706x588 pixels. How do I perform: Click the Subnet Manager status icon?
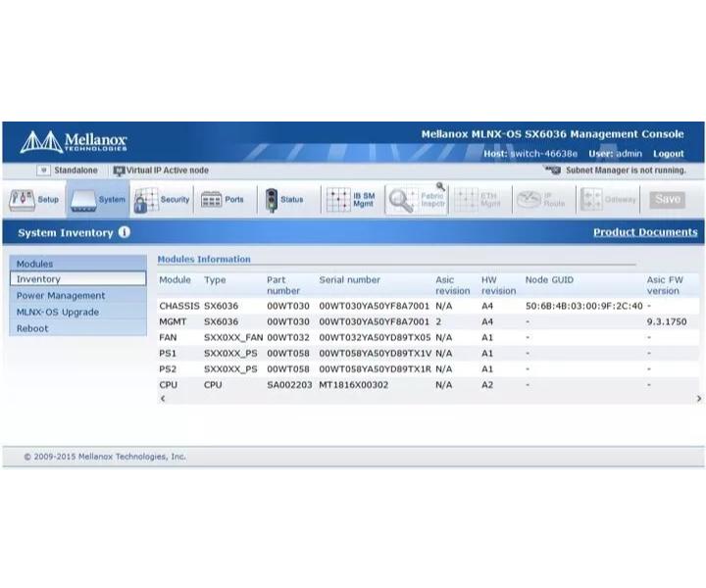point(553,171)
